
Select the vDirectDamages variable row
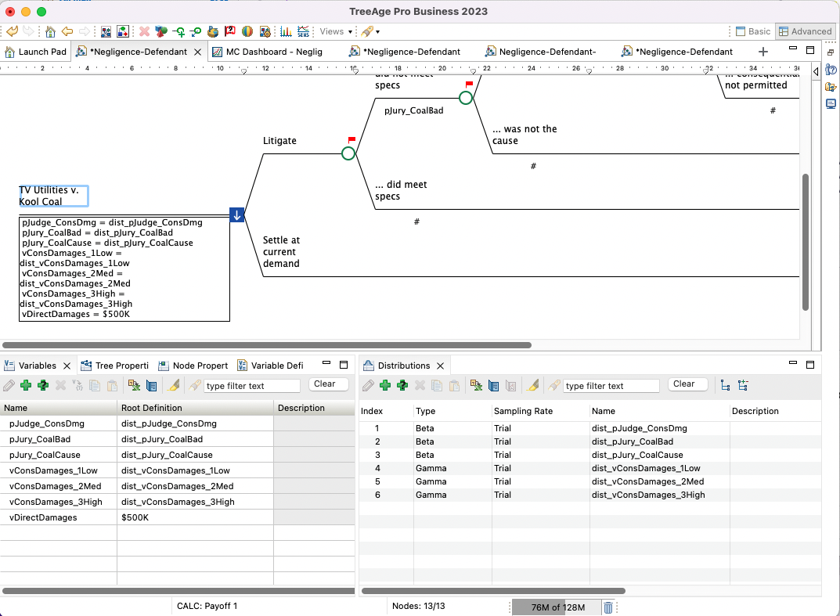(x=177, y=517)
